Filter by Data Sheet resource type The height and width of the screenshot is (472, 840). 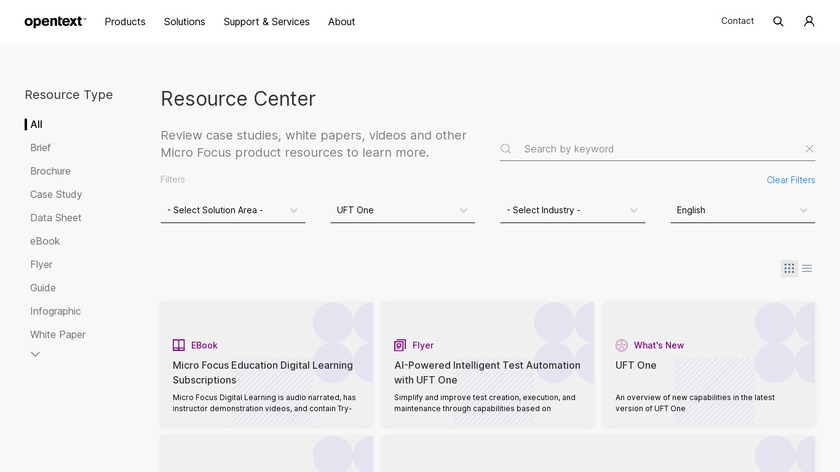[x=56, y=218]
